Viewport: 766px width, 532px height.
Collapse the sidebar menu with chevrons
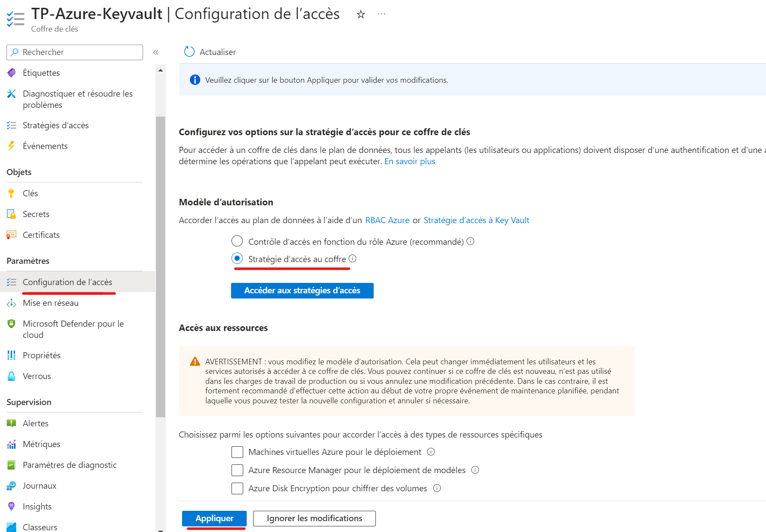click(156, 52)
